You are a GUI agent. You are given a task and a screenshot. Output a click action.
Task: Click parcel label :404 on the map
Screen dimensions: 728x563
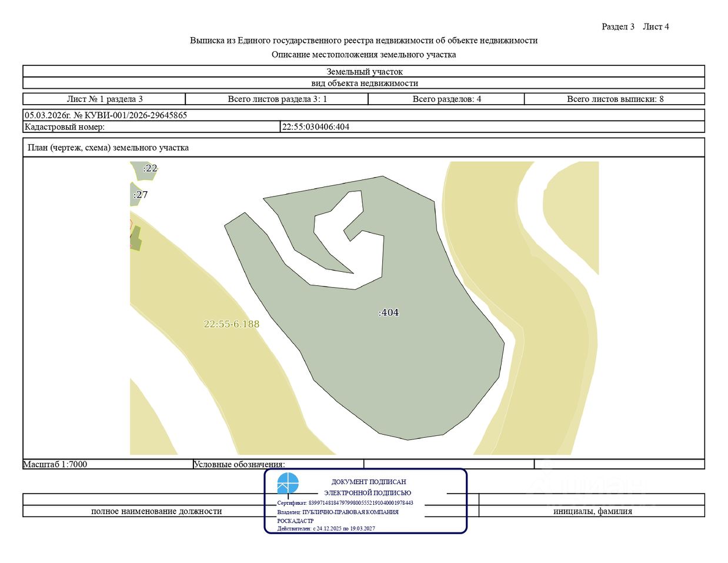pos(389,312)
